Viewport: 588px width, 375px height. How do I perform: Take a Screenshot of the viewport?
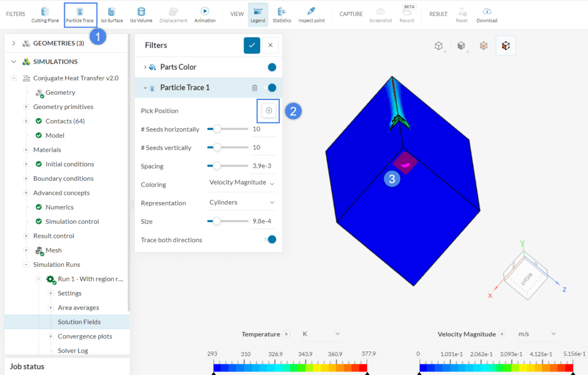380,14
